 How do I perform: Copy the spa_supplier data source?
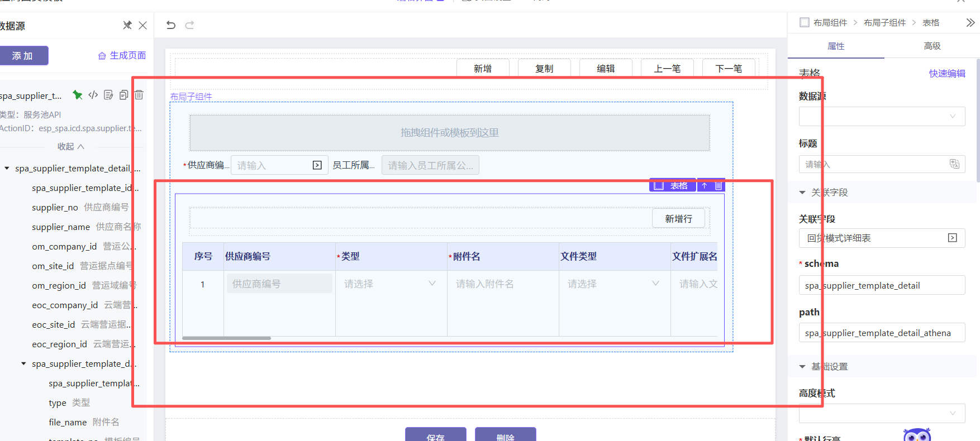[123, 95]
